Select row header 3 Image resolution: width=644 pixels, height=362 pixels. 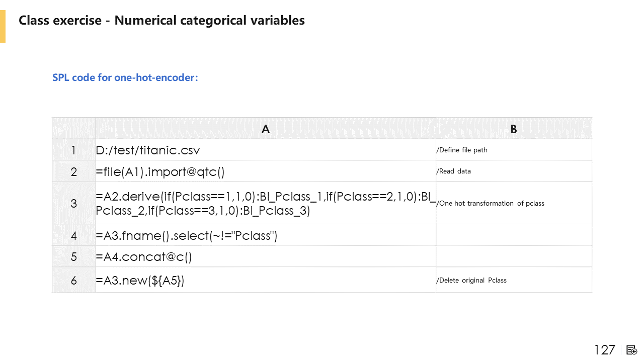click(73, 203)
